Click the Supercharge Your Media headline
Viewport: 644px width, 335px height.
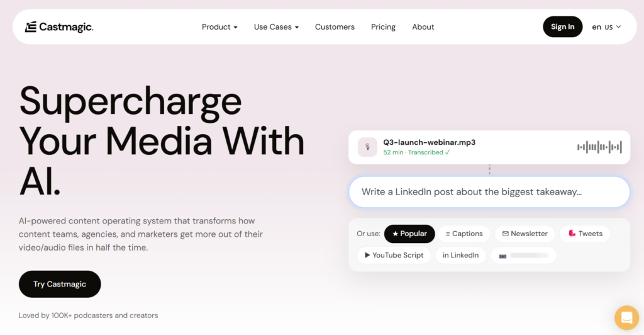(162, 141)
